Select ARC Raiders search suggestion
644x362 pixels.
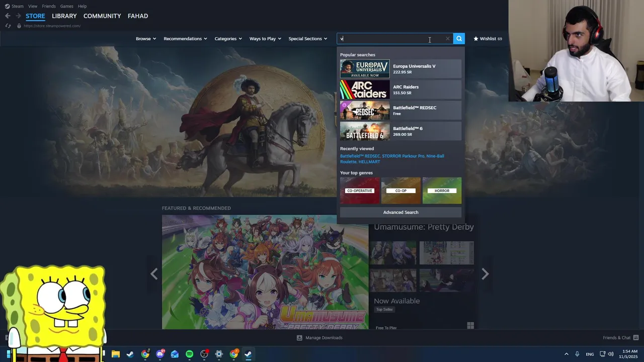[x=400, y=89]
